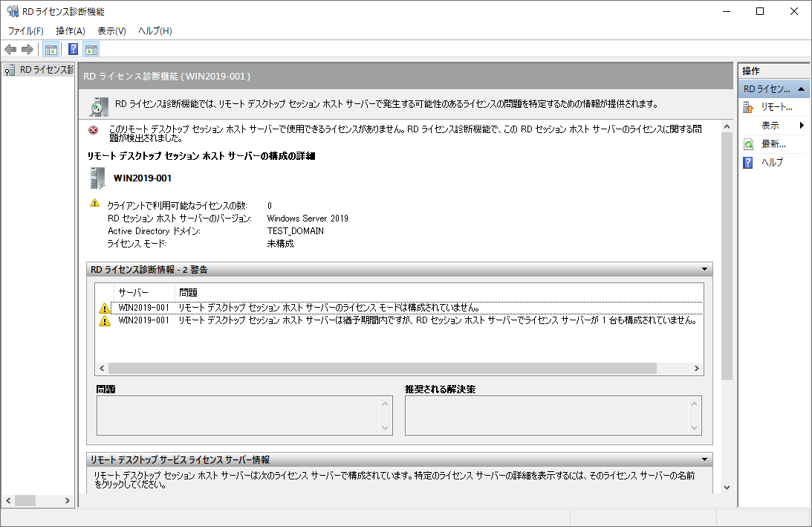Click the yellow warning icon near license count
Image resolution: width=812 pixels, height=527 pixels.
(x=95, y=203)
